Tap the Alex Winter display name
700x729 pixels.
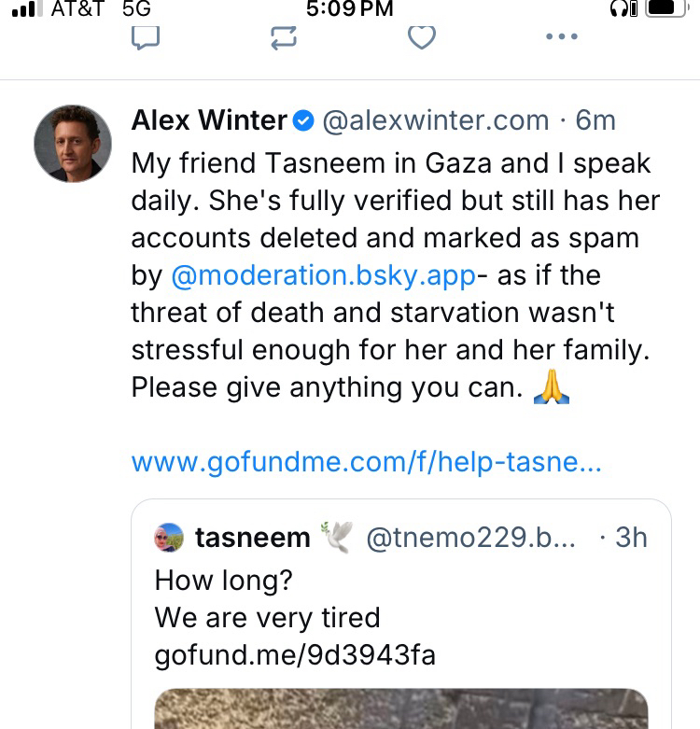point(209,120)
